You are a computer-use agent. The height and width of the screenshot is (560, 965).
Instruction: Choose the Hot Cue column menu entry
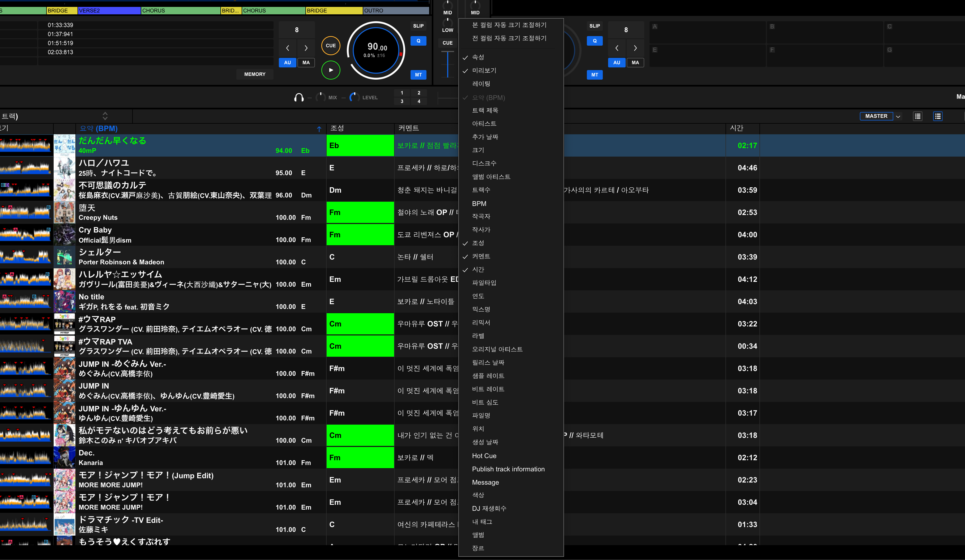click(x=484, y=456)
